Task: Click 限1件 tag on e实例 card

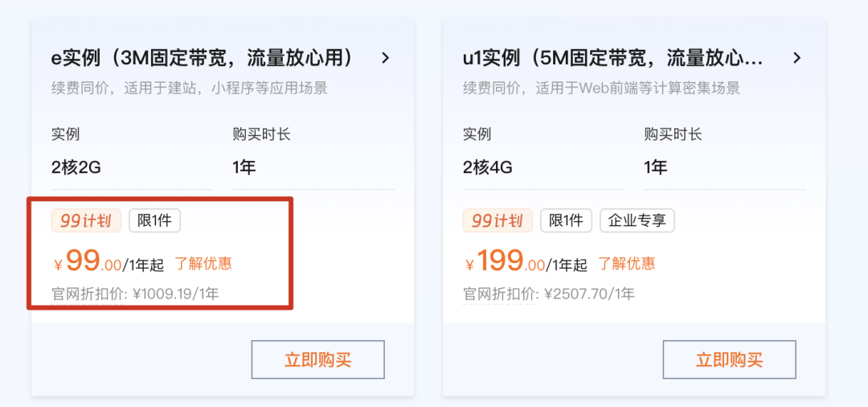Action: click(154, 221)
